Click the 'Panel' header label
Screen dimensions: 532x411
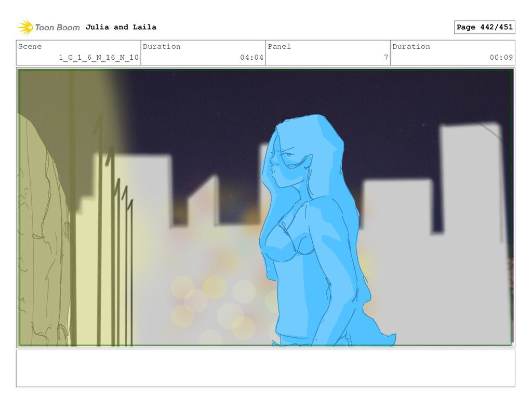[x=279, y=46]
